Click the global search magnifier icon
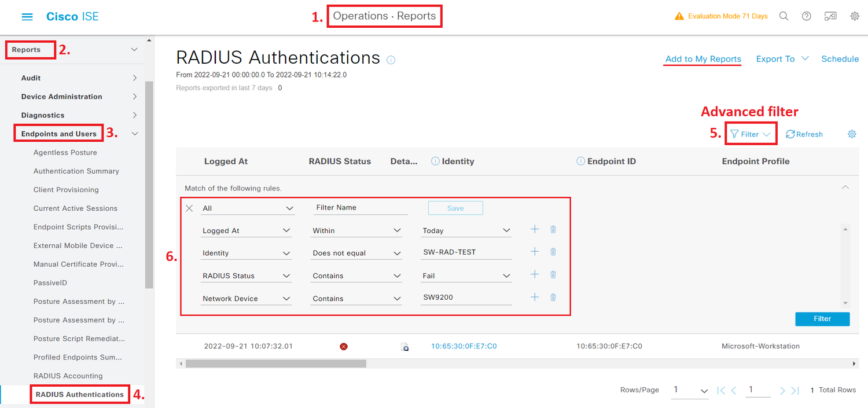This screenshot has height=408, width=868. click(784, 16)
